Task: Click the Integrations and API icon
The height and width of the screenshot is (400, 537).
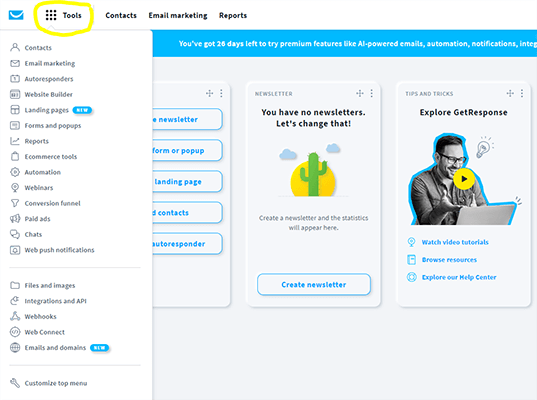Action: [15, 301]
